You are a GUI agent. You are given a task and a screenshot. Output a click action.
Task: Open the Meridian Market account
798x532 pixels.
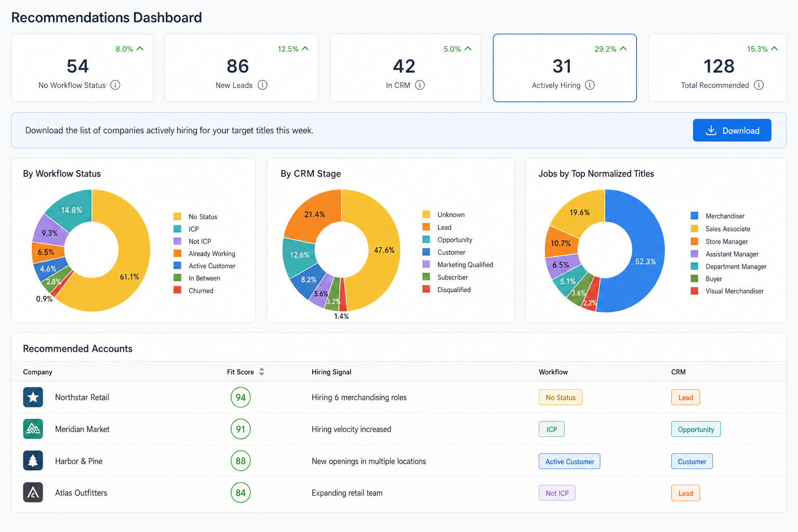coord(82,429)
